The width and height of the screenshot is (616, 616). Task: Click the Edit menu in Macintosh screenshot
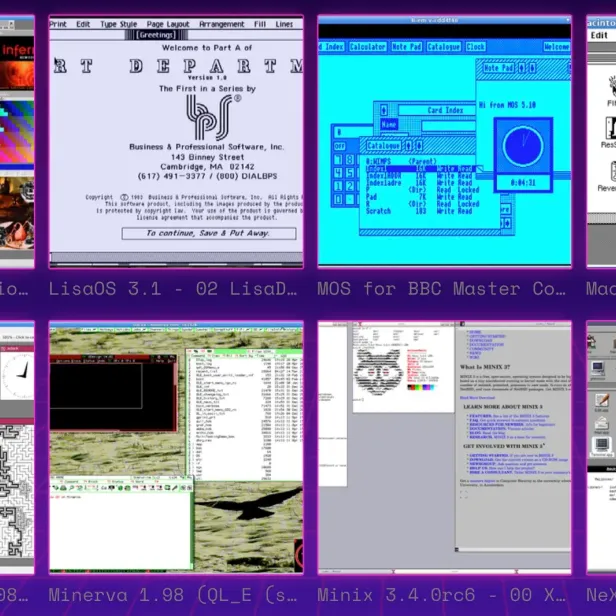(x=599, y=35)
